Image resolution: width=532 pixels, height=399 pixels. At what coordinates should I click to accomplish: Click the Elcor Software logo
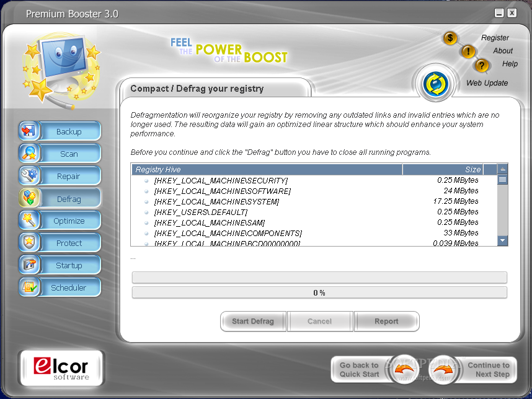[x=61, y=368]
